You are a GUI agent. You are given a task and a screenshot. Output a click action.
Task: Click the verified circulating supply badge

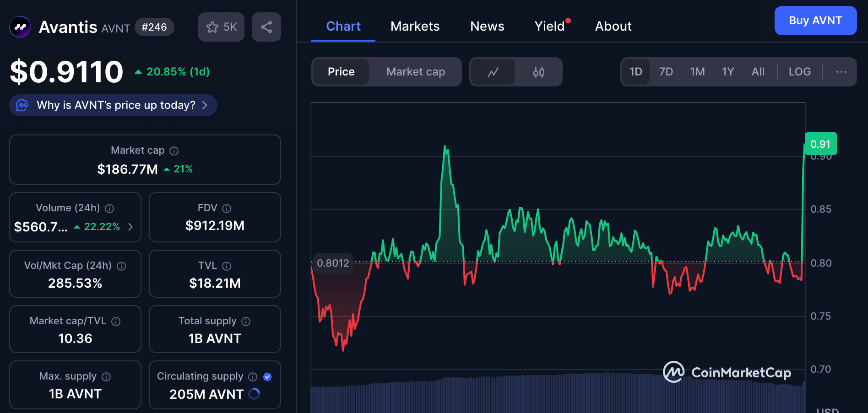267,377
